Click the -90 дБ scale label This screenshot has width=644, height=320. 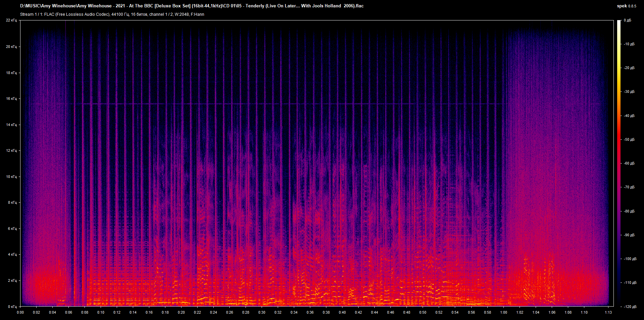coord(629,235)
